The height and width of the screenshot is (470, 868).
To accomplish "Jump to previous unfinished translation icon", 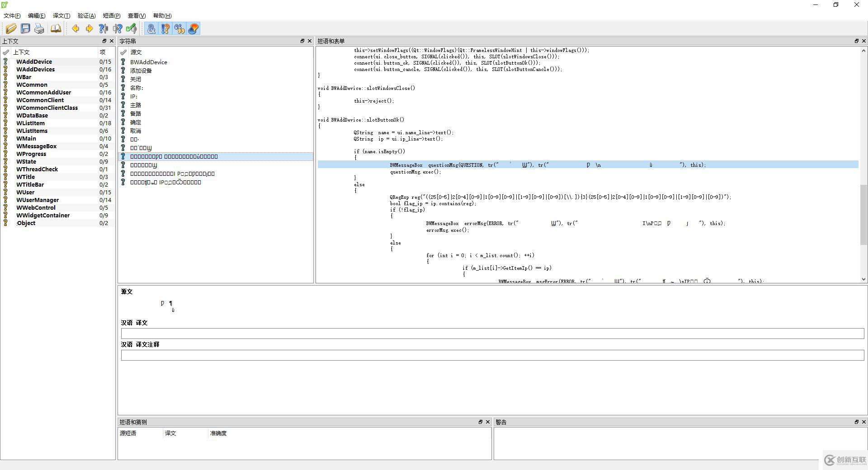I will [x=104, y=29].
